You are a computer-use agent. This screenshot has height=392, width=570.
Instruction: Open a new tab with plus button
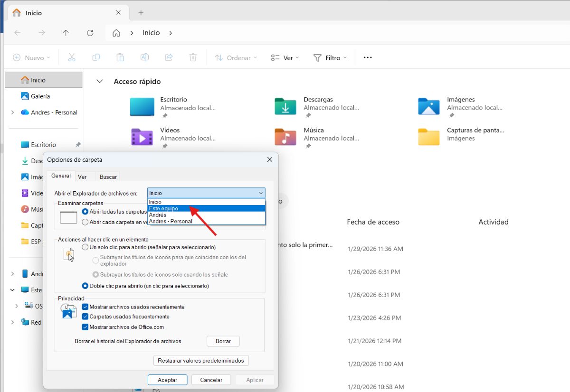[141, 13]
